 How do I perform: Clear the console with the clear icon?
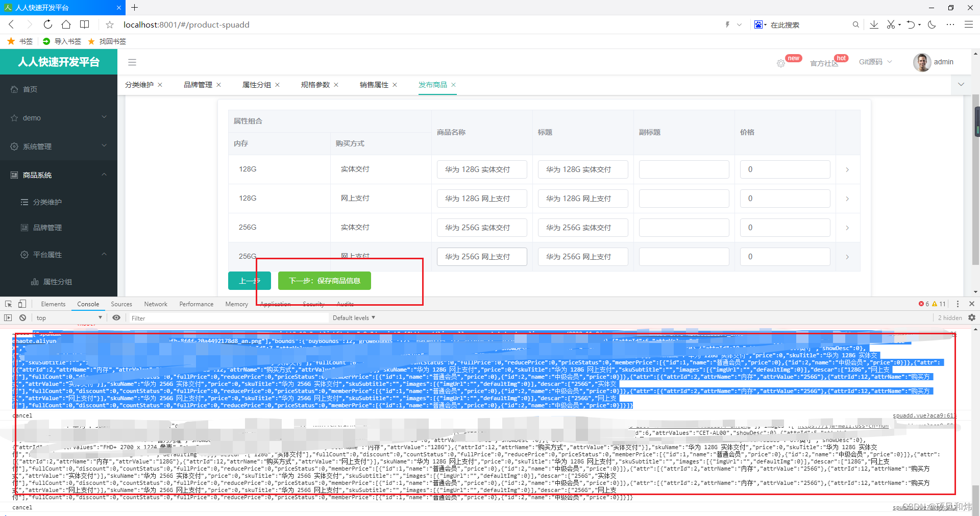tap(22, 317)
